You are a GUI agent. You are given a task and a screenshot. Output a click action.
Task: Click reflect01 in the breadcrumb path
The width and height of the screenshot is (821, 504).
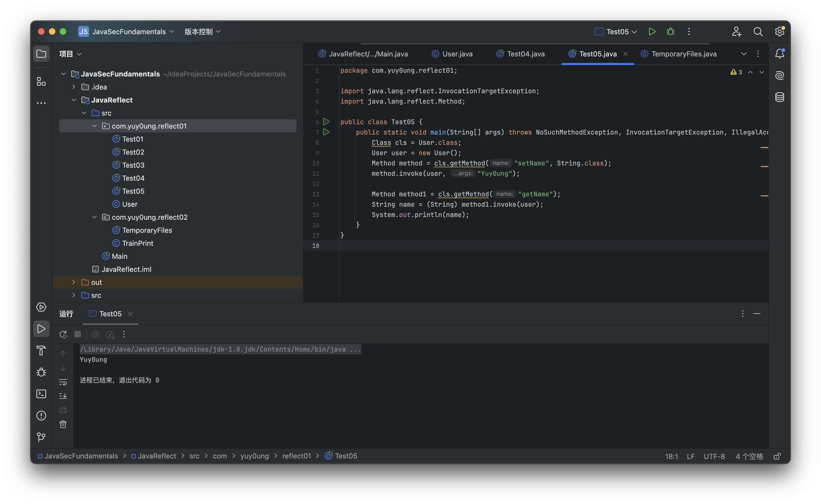click(296, 456)
